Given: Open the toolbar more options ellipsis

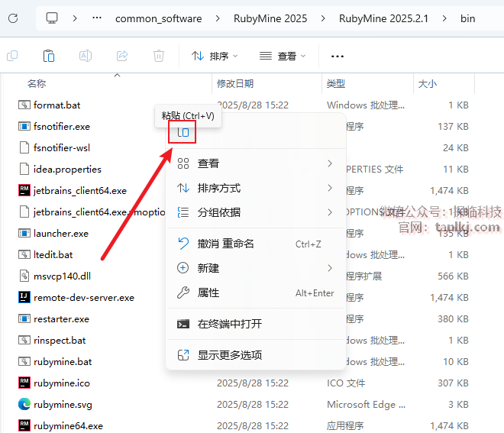Looking at the screenshot, I should coord(338,57).
